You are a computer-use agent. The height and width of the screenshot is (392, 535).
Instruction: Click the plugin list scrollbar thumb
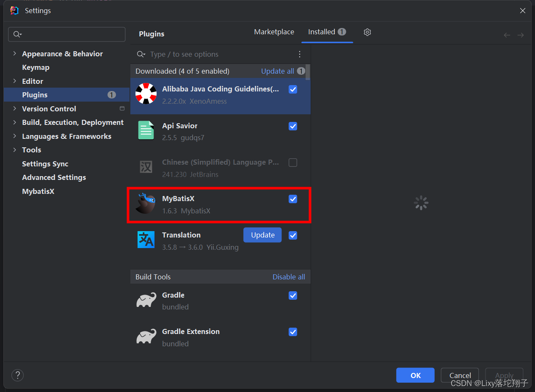[x=308, y=72]
